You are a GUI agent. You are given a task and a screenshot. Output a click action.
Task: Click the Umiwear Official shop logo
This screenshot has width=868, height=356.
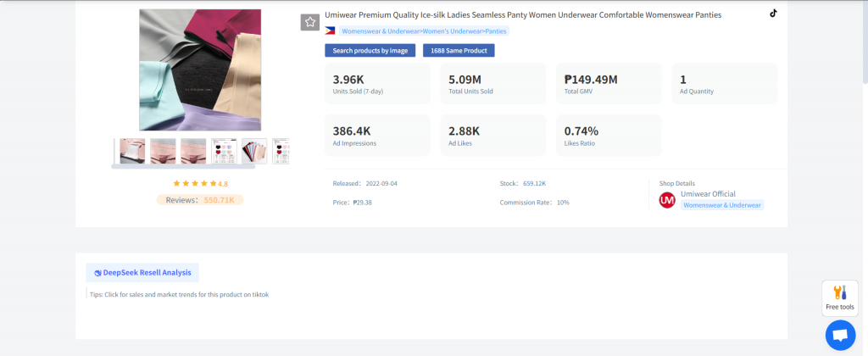tap(667, 199)
